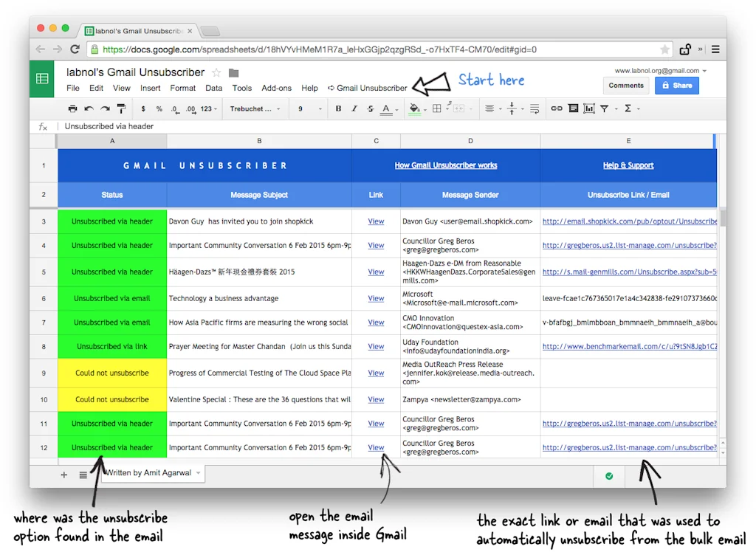Open the Help & Support link
The height and width of the screenshot is (555, 756).
pyautogui.click(x=628, y=165)
